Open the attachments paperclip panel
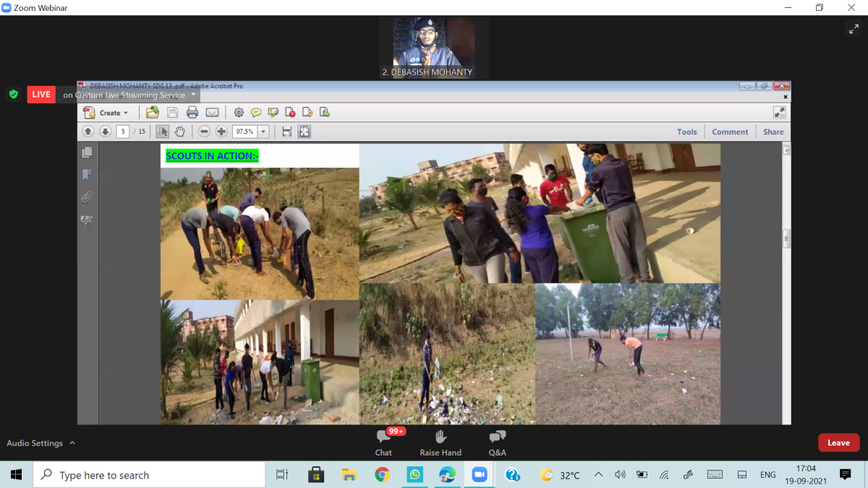The width and height of the screenshot is (868, 488). (x=87, y=197)
